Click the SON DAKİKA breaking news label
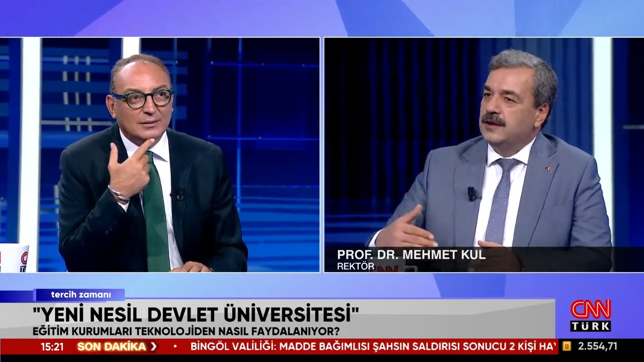Image resolution: width=644 pixels, height=362 pixels. click(x=111, y=346)
